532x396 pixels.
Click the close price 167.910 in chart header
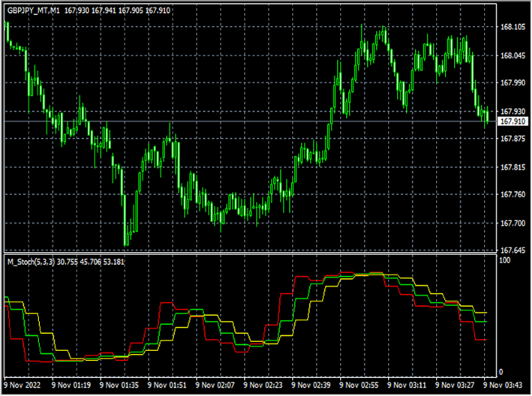(158, 10)
